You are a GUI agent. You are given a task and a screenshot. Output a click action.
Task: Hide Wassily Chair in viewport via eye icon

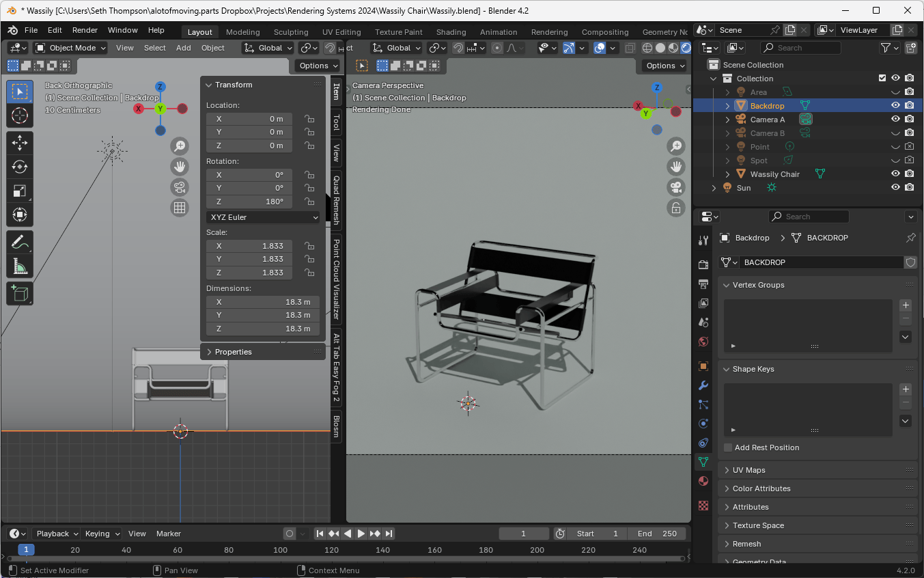click(895, 174)
